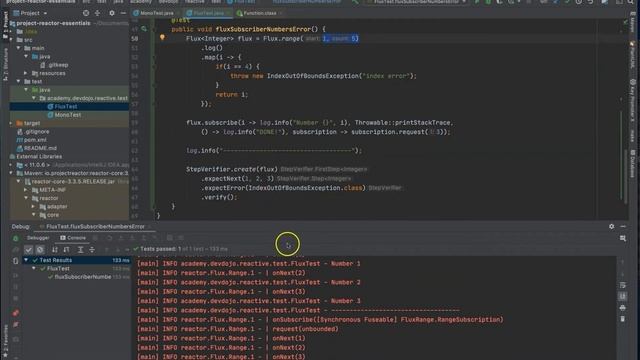Collapse the test folder

tap(18, 82)
